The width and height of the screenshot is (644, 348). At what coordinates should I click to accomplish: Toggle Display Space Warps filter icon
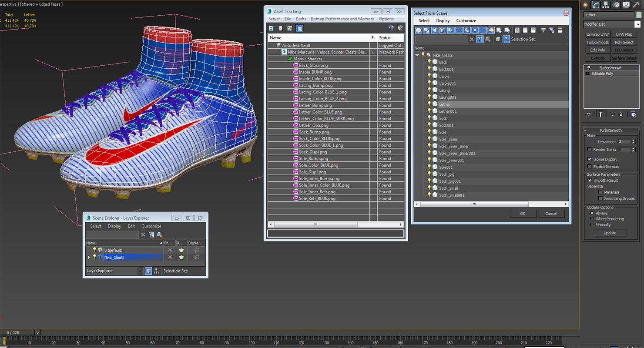pyautogui.click(x=459, y=30)
